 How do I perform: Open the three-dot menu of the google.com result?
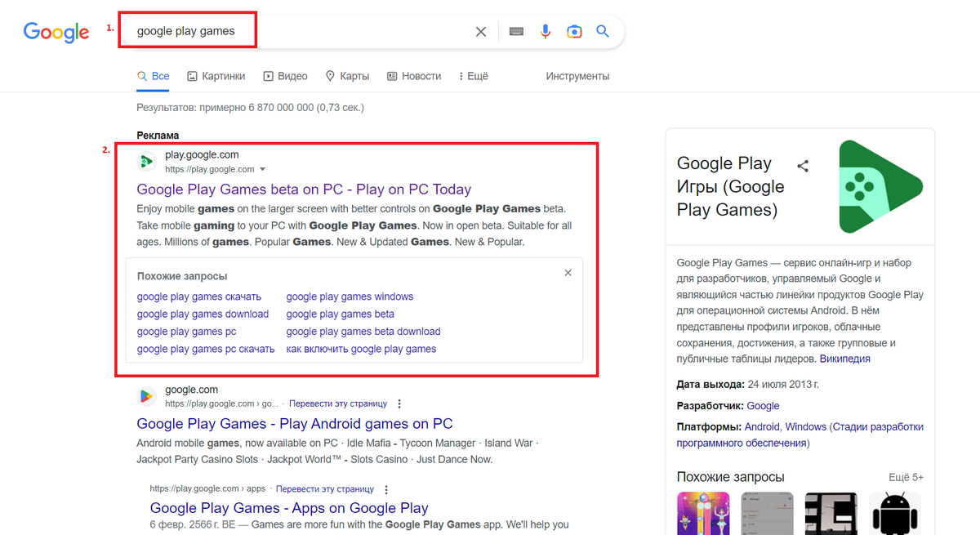(399, 403)
